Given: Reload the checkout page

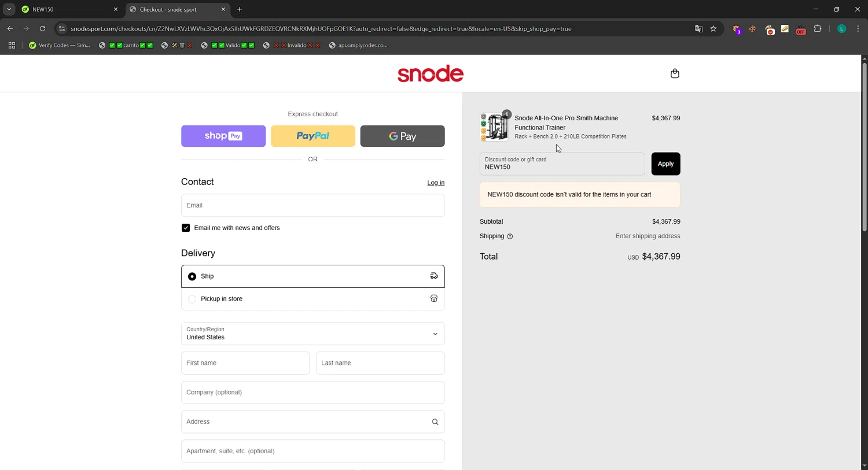Looking at the screenshot, I should 42,28.
